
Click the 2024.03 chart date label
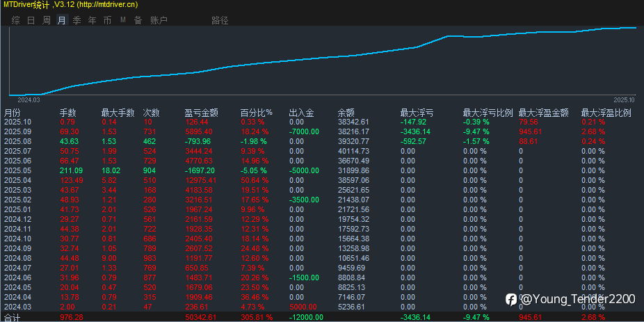29,100
